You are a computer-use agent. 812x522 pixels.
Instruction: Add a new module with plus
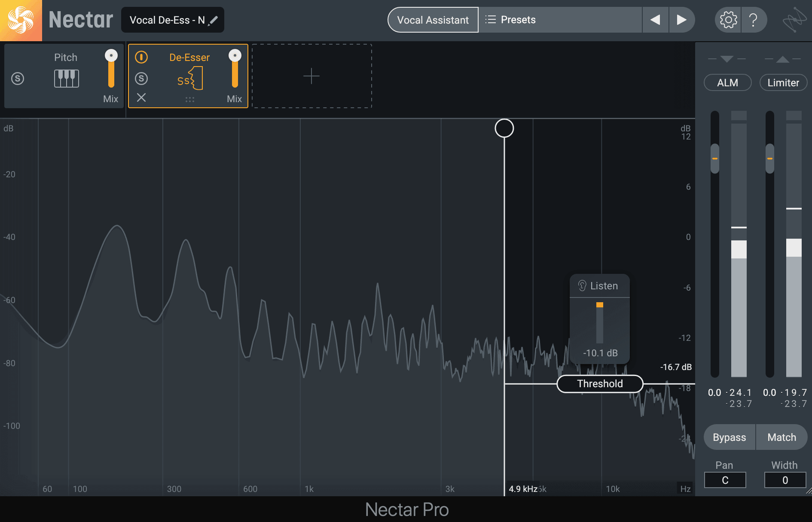tap(311, 76)
